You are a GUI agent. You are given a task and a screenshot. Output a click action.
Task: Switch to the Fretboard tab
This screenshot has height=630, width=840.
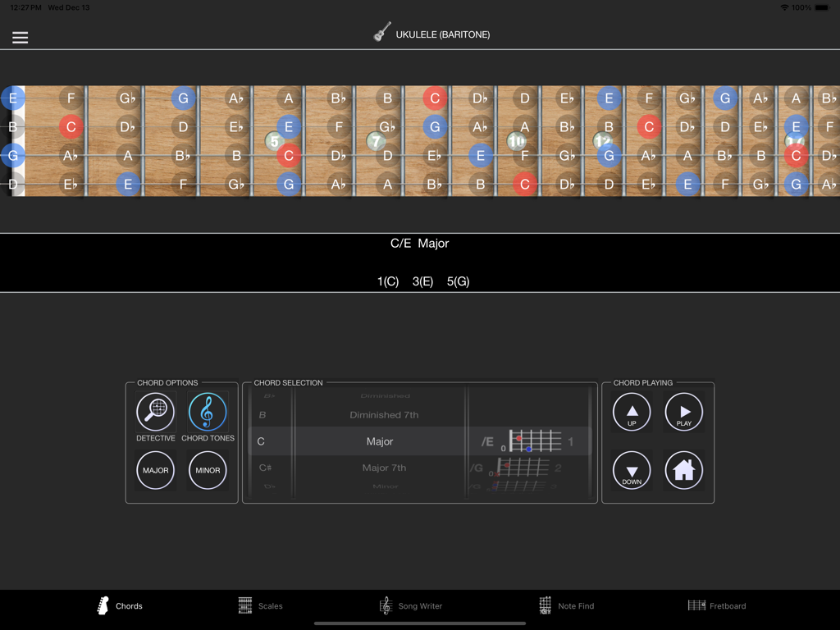[717, 605]
